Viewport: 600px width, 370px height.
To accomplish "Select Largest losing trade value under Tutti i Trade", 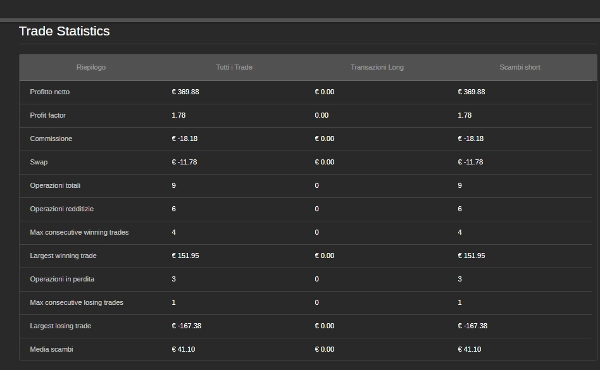I will (186, 326).
